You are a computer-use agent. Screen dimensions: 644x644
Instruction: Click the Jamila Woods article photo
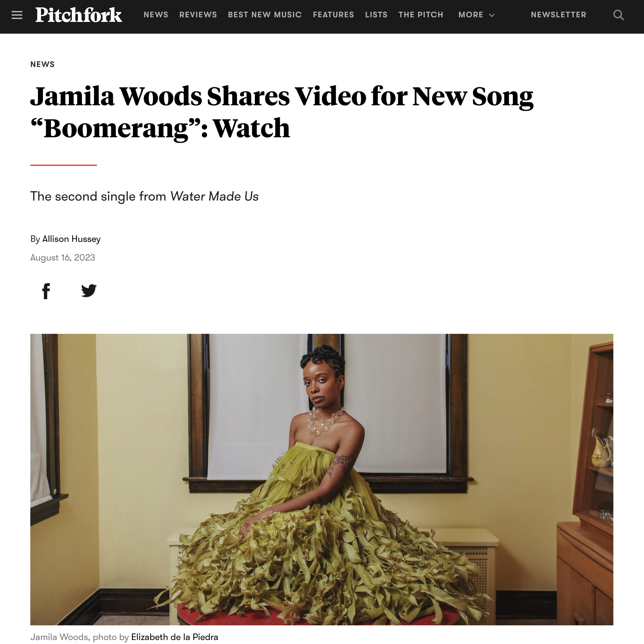pyautogui.click(x=322, y=479)
